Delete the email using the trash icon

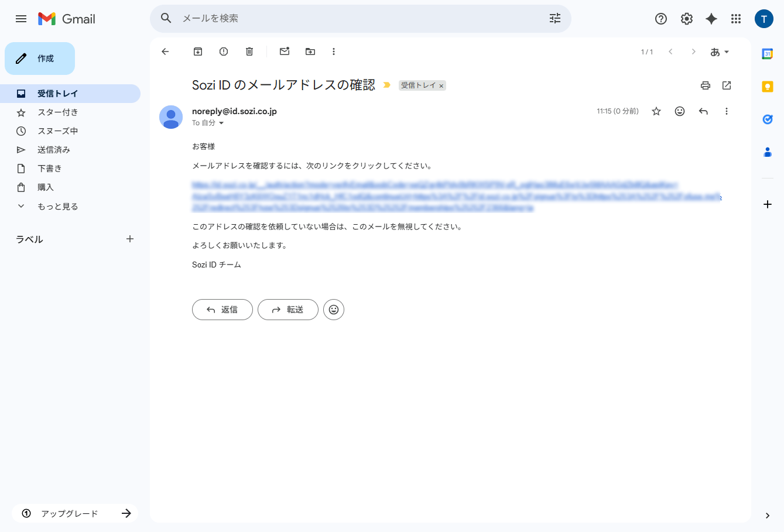[x=249, y=52]
